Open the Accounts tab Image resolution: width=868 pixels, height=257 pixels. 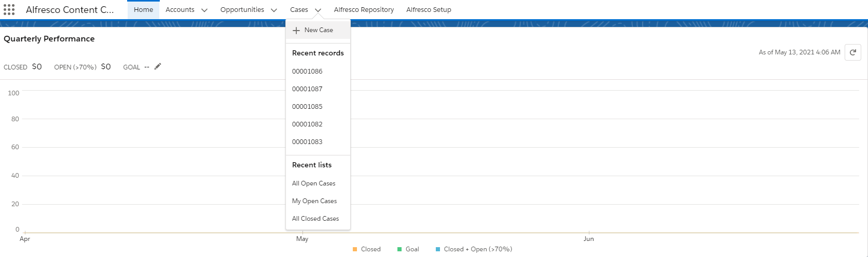[x=180, y=10]
